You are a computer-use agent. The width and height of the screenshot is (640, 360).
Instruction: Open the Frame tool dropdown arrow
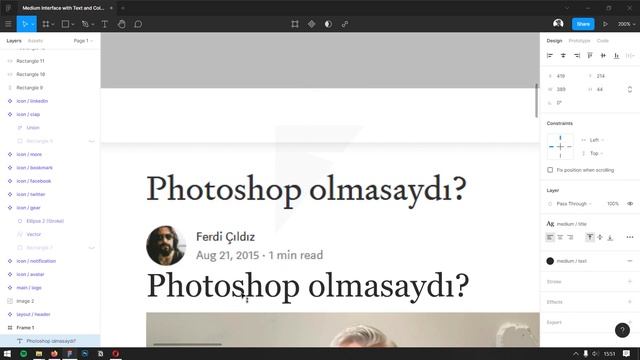point(53,24)
